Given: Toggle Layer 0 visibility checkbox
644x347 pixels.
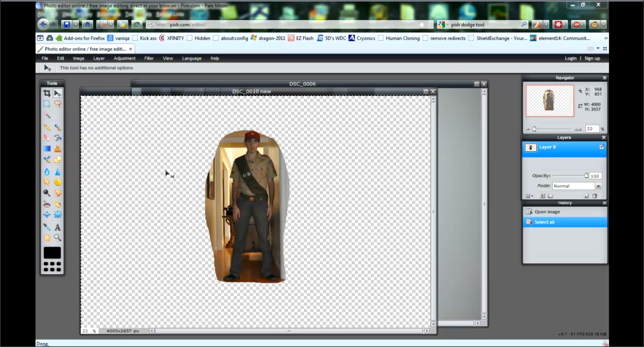Looking at the screenshot, I should (x=602, y=147).
